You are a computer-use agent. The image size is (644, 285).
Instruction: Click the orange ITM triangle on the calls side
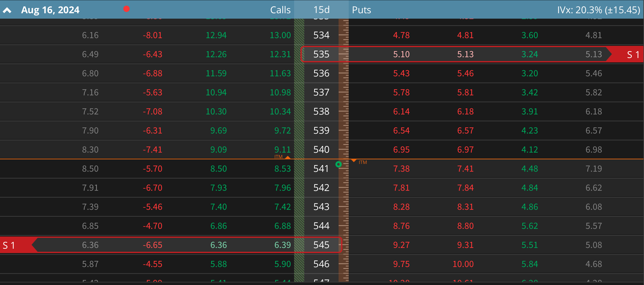click(x=288, y=157)
